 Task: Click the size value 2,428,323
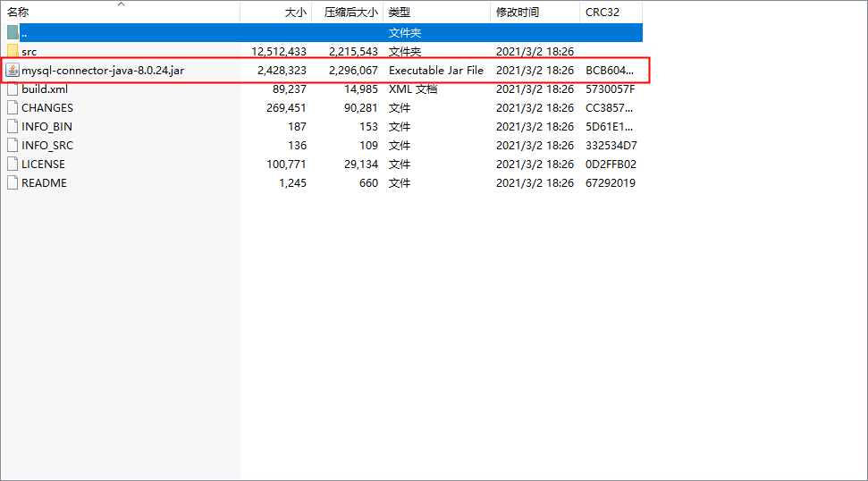click(282, 71)
